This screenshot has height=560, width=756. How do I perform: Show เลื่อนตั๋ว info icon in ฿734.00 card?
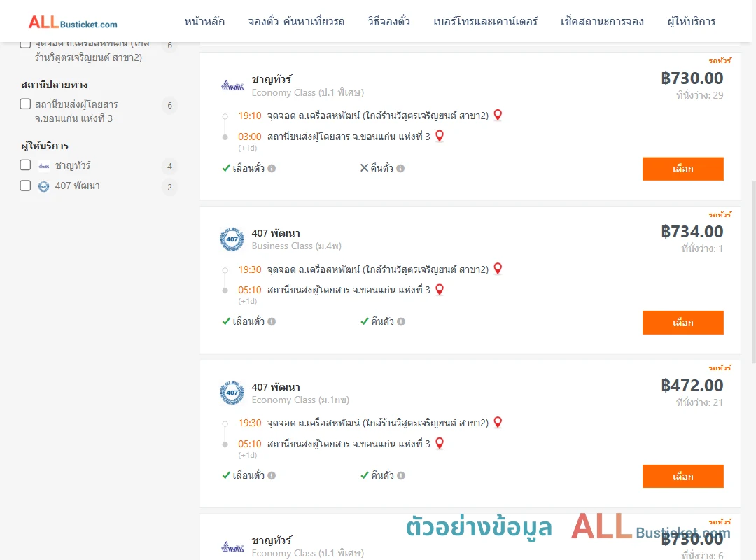(272, 322)
